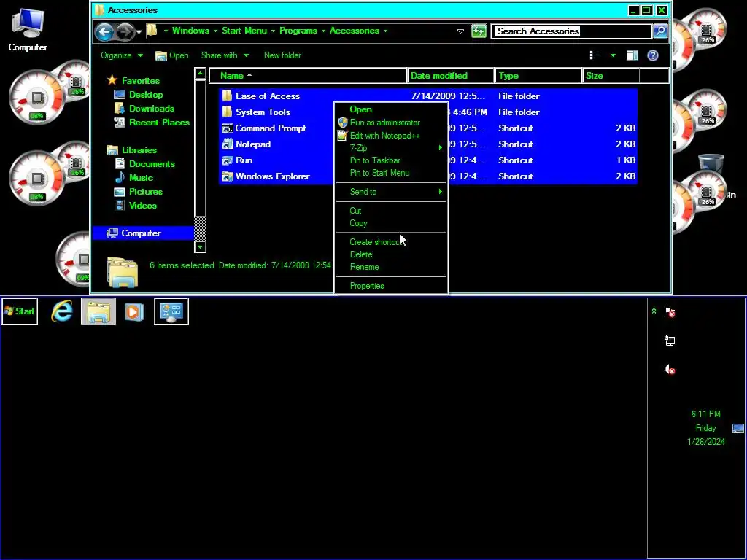This screenshot has width=747, height=560.
Task: Click Open in the toolbar
Action: [x=172, y=55]
